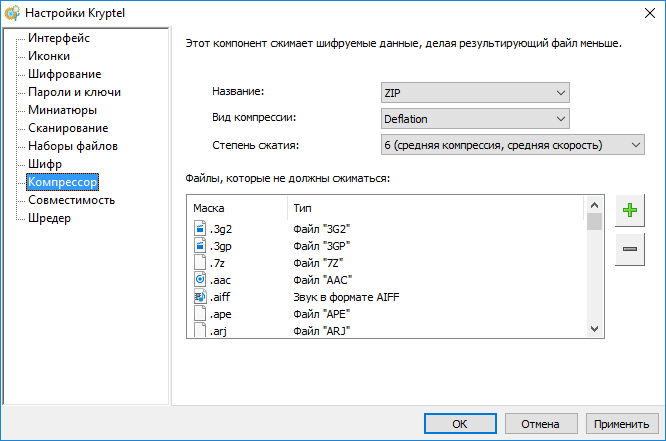The height and width of the screenshot is (441, 666).
Task: Open the Название ZIP dropdown
Action: click(x=474, y=92)
